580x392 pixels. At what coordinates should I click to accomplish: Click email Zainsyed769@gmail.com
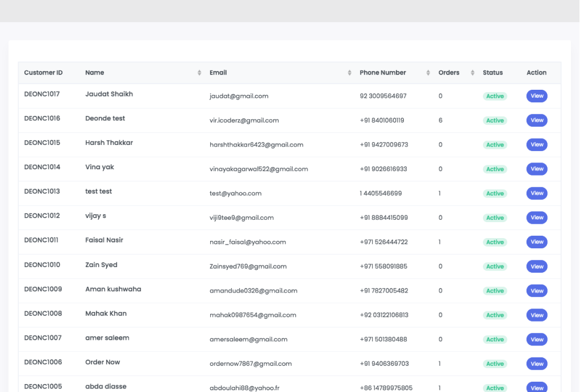click(248, 266)
